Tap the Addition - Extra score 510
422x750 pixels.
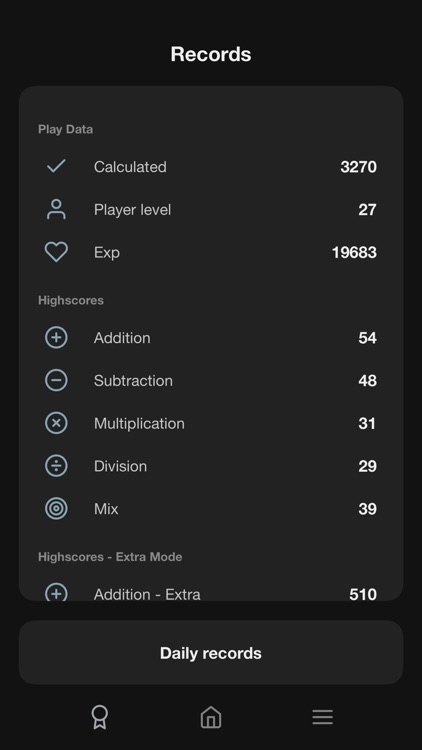pyautogui.click(x=363, y=594)
